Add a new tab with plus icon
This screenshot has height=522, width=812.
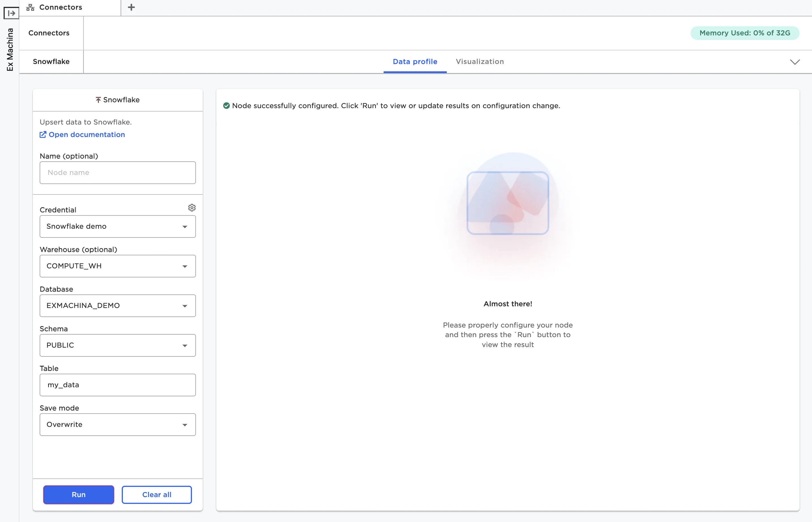pos(131,7)
